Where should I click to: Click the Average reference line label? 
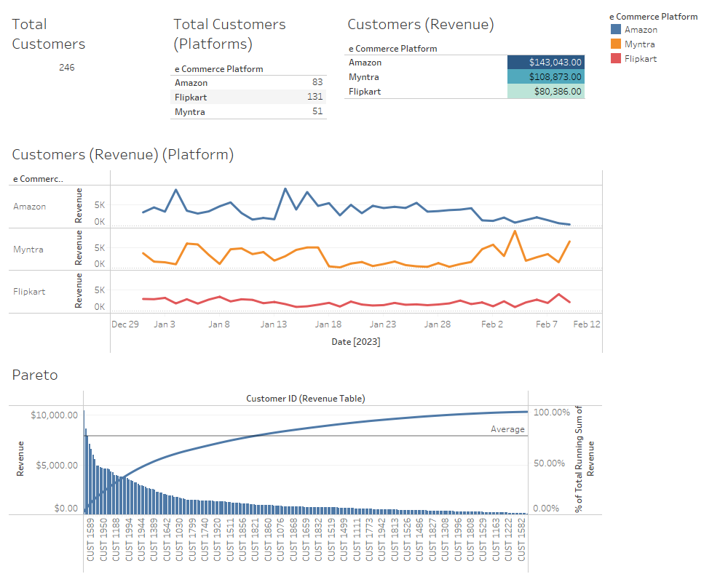pos(507,429)
